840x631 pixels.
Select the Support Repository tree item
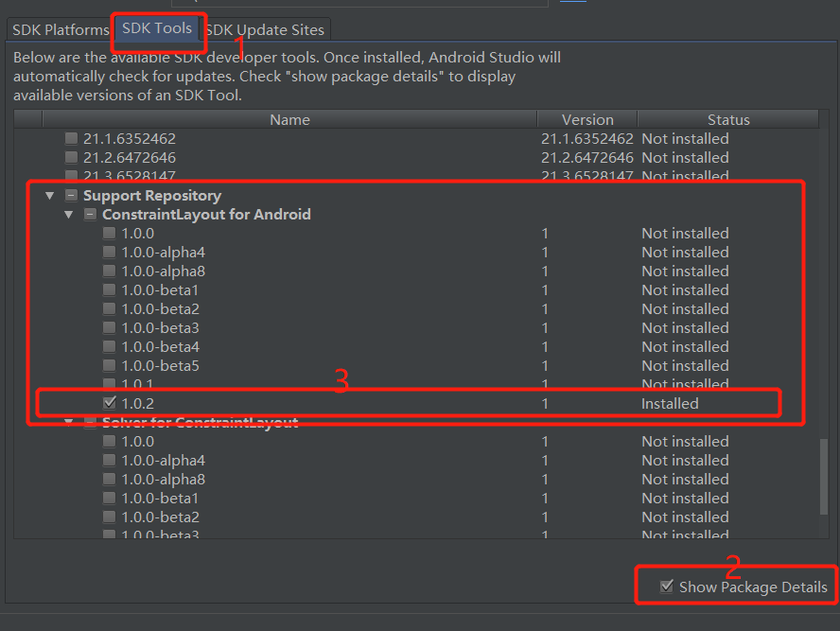coord(152,195)
